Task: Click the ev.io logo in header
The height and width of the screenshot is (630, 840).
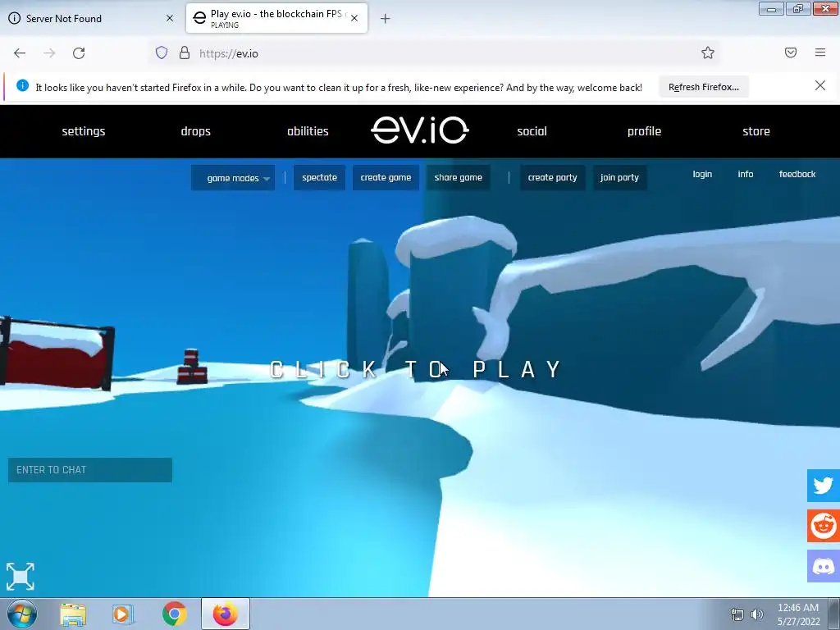Action: click(420, 130)
